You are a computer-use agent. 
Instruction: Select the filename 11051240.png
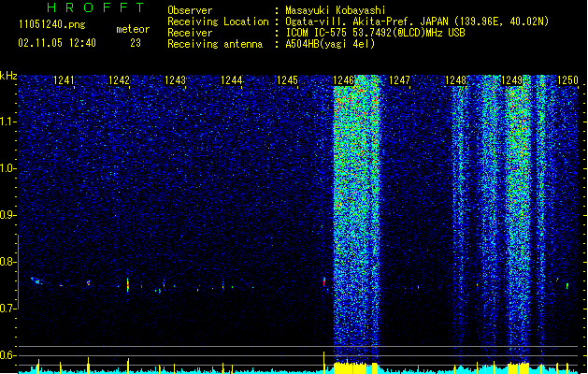click(x=52, y=25)
